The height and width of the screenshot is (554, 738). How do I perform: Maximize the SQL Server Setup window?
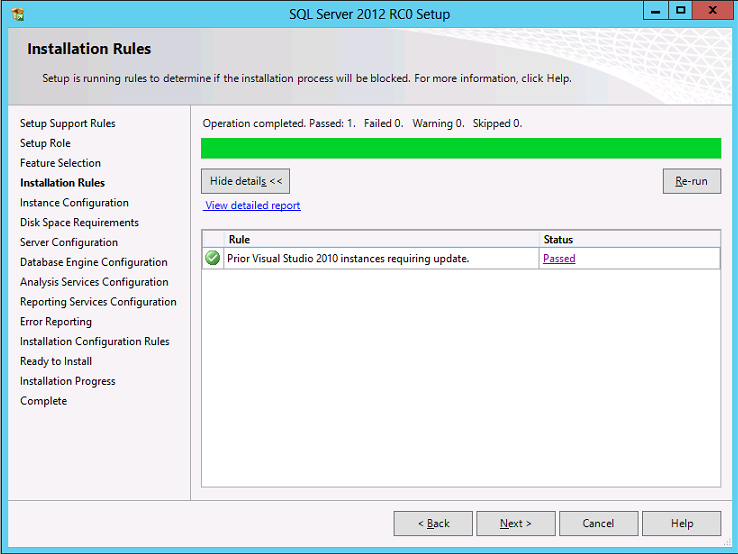pyautogui.click(x=681, y=10)
